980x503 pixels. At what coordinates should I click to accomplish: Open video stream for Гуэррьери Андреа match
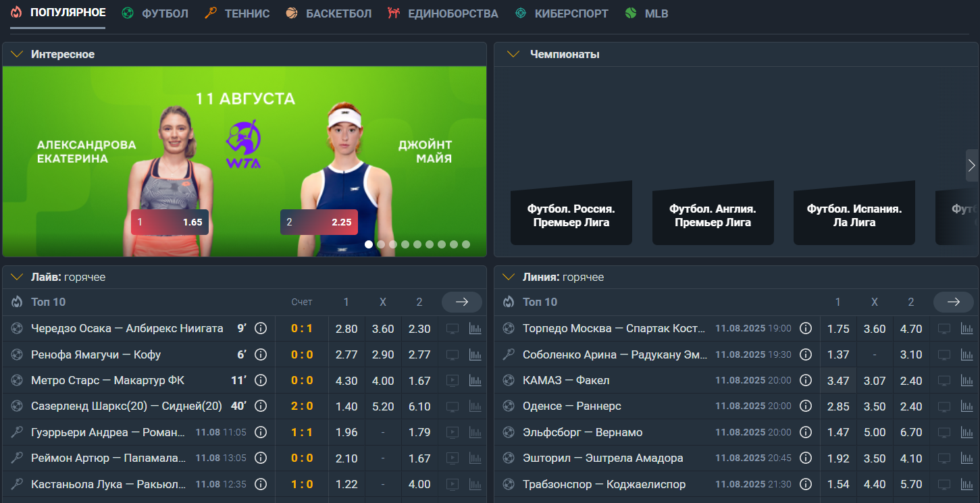[x=453, y=432]
